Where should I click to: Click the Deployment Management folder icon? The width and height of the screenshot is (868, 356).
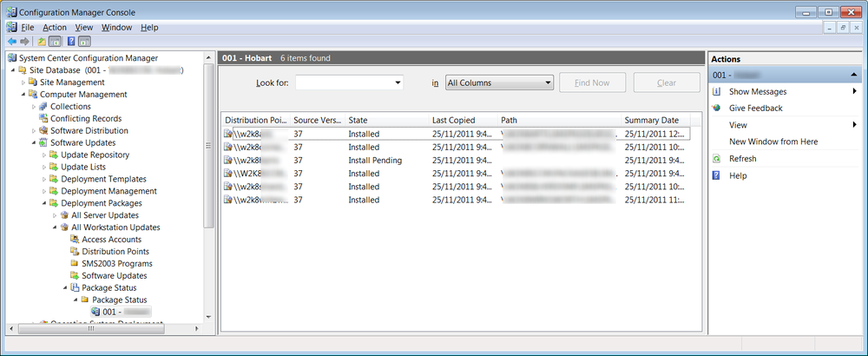(x=54, y=191)
